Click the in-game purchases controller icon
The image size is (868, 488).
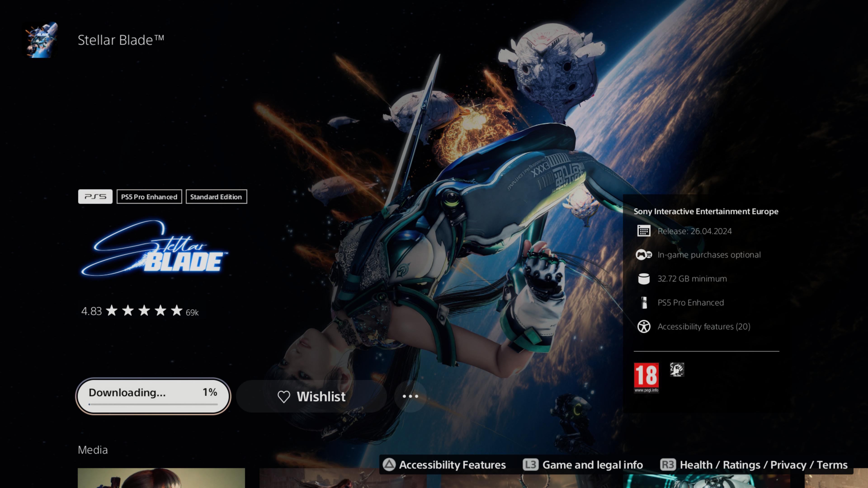[644, 255]
